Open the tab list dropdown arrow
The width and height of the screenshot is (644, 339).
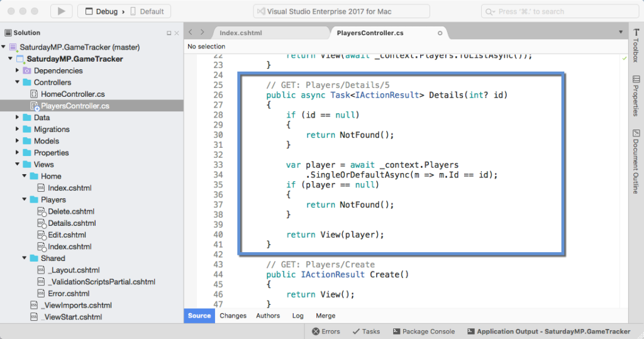(x=619, y=32)
